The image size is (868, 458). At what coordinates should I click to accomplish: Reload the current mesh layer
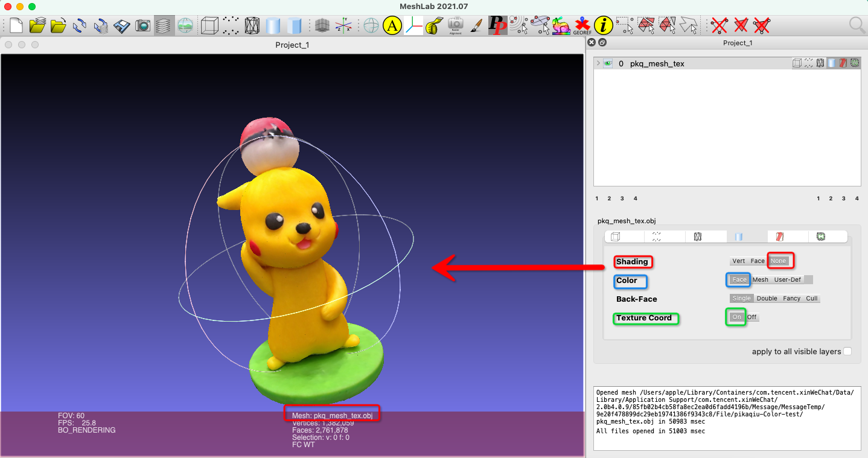(79, 25)
